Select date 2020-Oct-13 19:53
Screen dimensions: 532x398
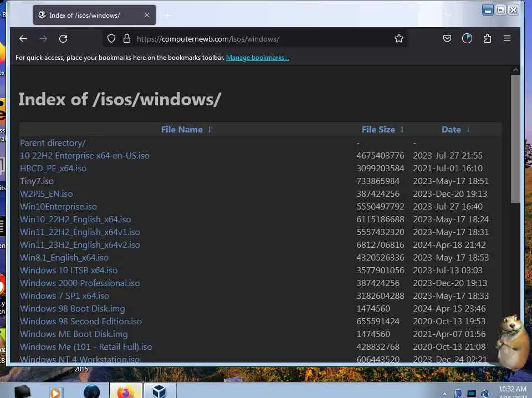(x=449, y=322)
